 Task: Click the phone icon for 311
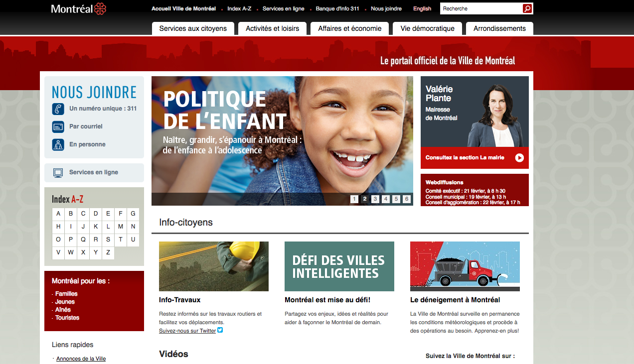coord(58,109)
